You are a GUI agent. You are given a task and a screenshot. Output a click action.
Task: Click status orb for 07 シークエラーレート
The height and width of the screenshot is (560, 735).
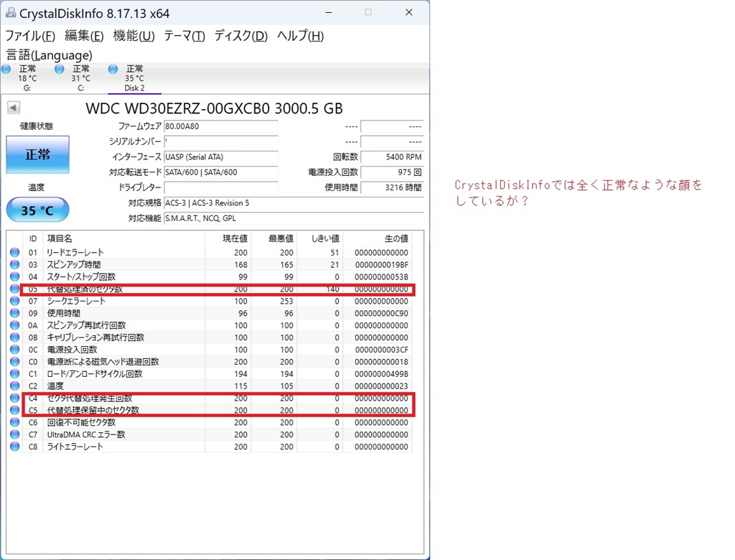coord(14,301)
